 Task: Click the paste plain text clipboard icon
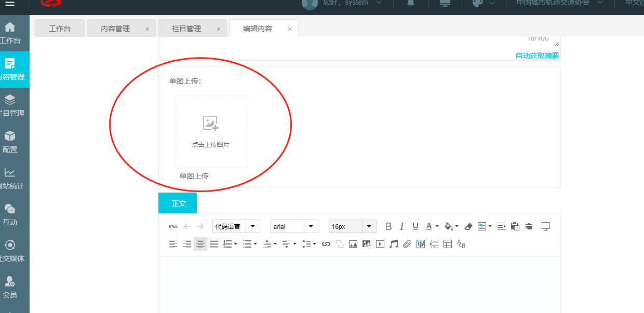pyautogui.click(x=515, y=226)
